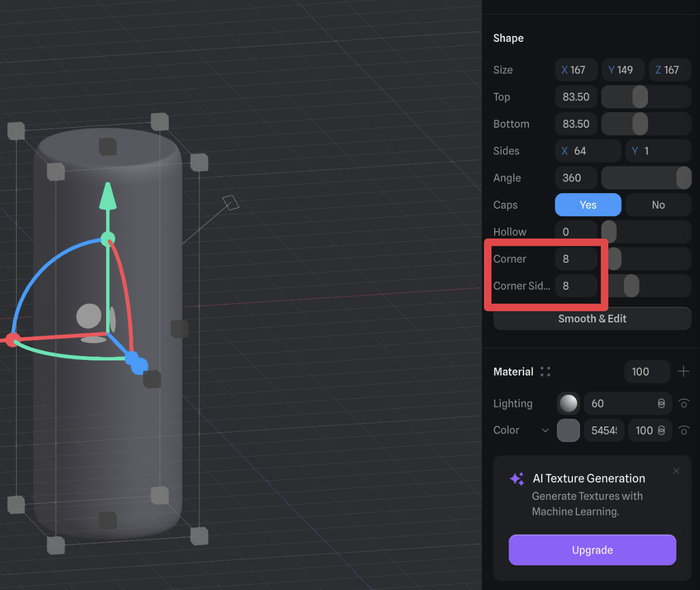Open the Color swatch picker
The image size is (700, 590).
tap(568, 430)
